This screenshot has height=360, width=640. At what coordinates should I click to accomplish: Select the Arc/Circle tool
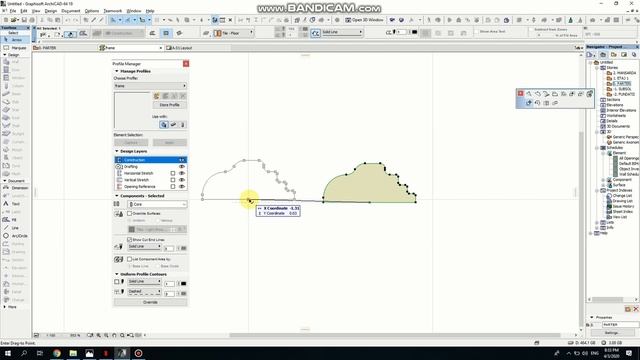pos(15,236)
